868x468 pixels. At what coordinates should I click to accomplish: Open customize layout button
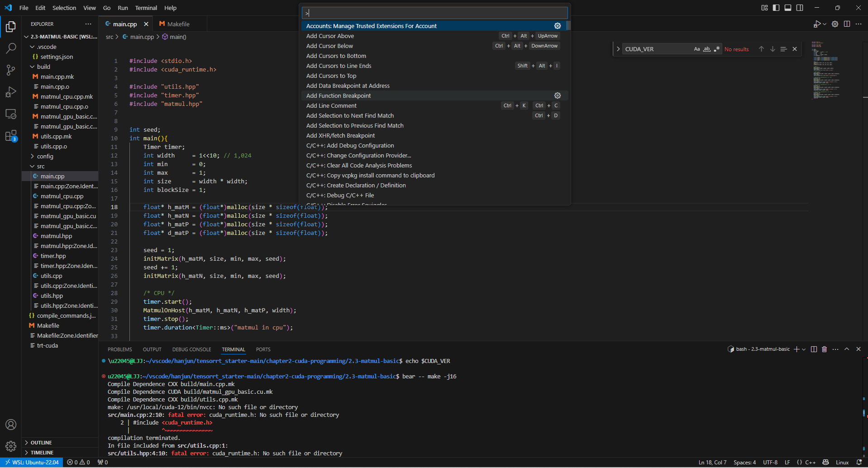764,8
